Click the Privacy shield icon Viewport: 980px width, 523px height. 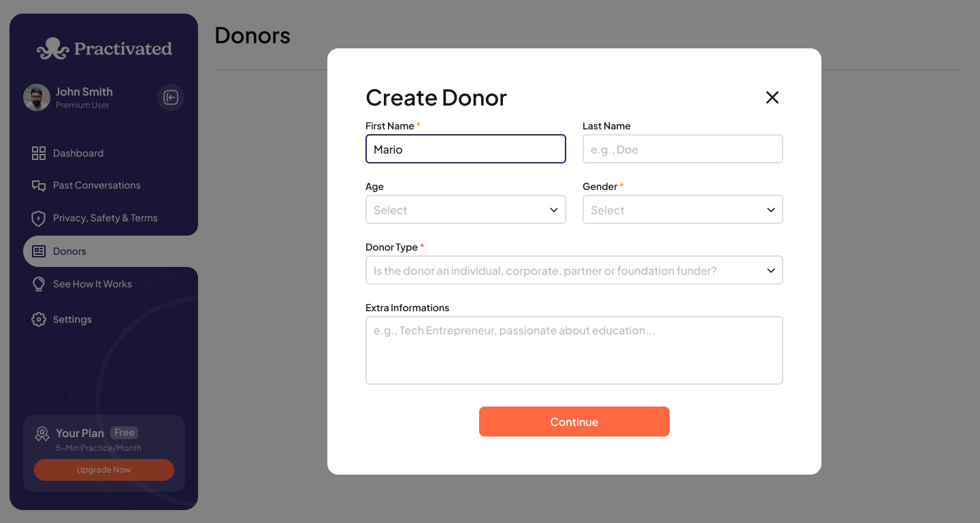(39, 219)
